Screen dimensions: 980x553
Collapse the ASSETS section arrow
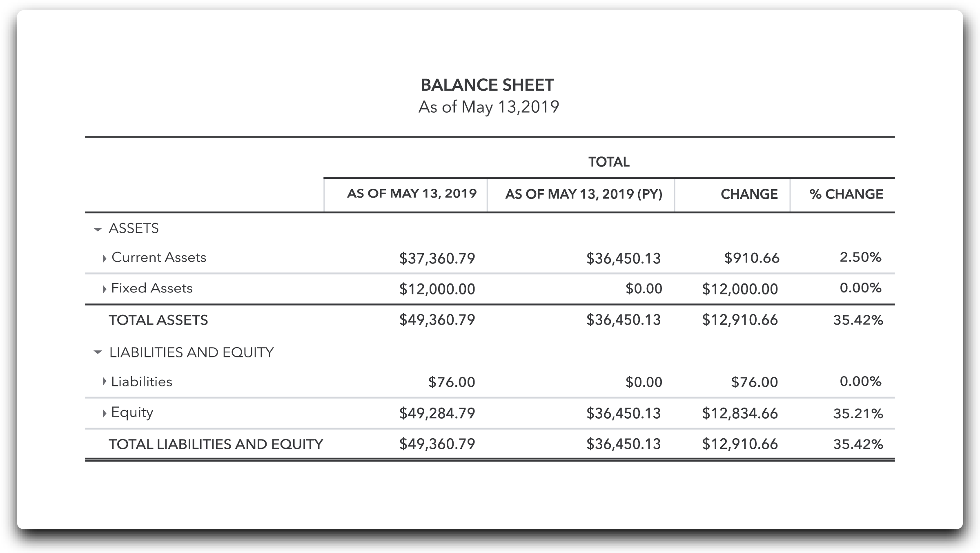[x=98, y=230]
